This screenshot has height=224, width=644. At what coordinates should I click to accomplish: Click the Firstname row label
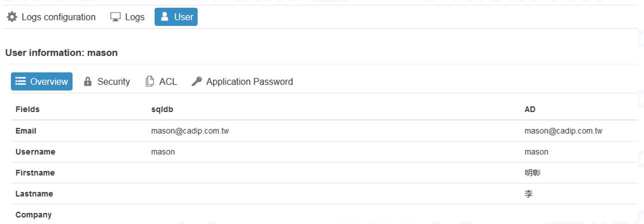click(35, 173)
